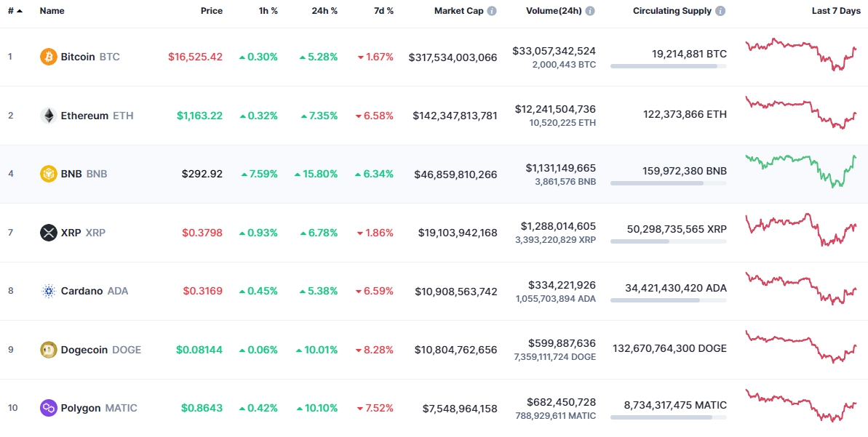The image size is (868, 437).
Task: Click BNB circulating supply progress bar
Action: tap(669, 183)
